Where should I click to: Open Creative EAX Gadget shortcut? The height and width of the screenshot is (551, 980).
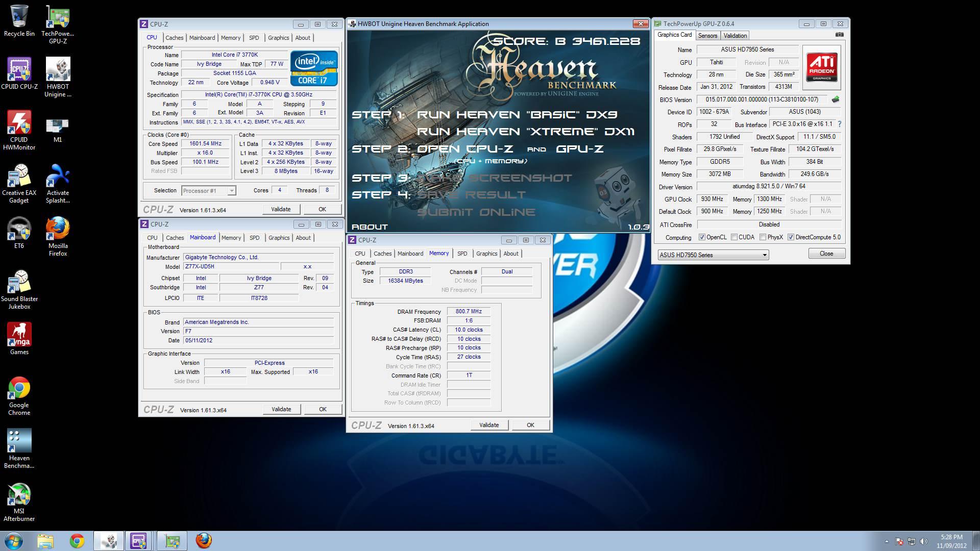[19, 184]
